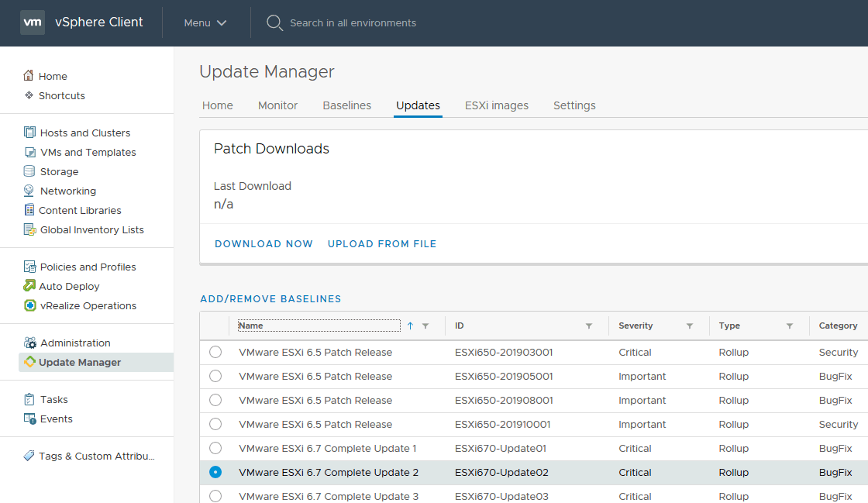Open vRealize Operations via its icon
The width and height of the screenshot is (868, 503).
point(29,305)
